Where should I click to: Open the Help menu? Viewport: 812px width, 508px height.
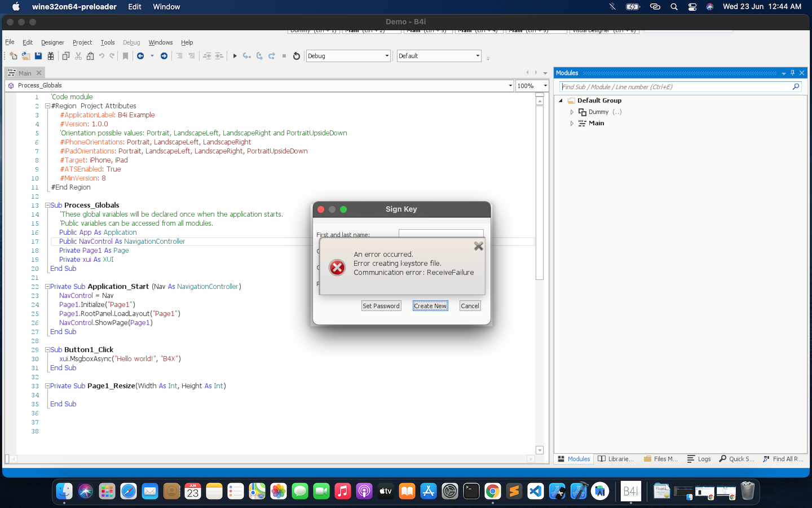(x=187, y=42)
